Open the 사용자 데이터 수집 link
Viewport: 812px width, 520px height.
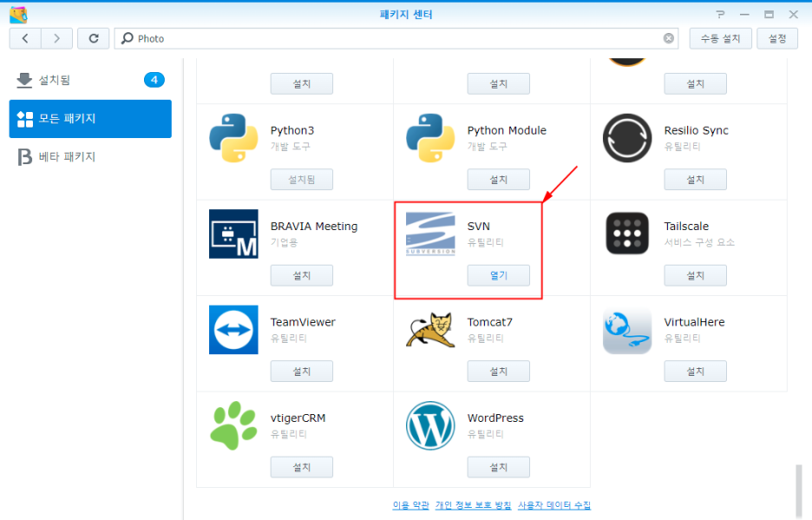(554, 505)
